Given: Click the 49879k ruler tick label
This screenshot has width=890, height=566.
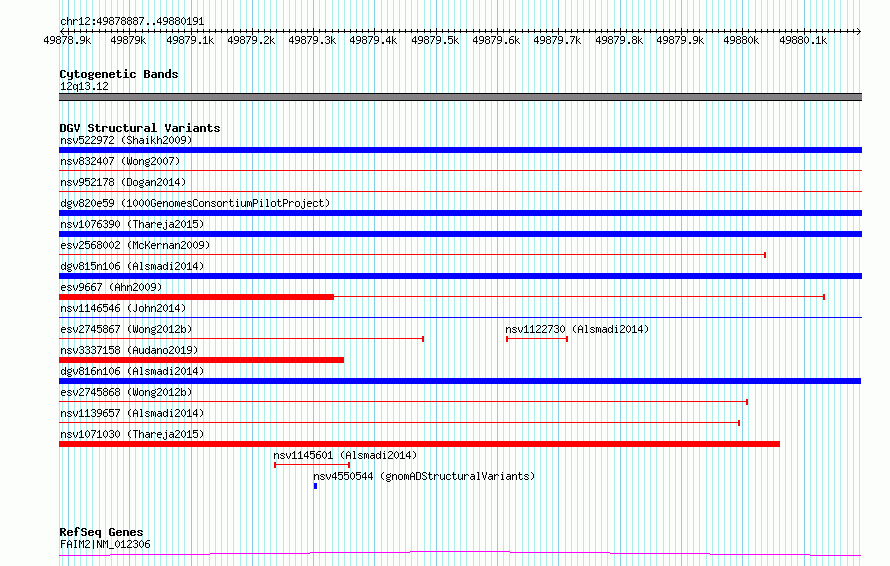Looking at the screenshot, I should coord(128,40).
